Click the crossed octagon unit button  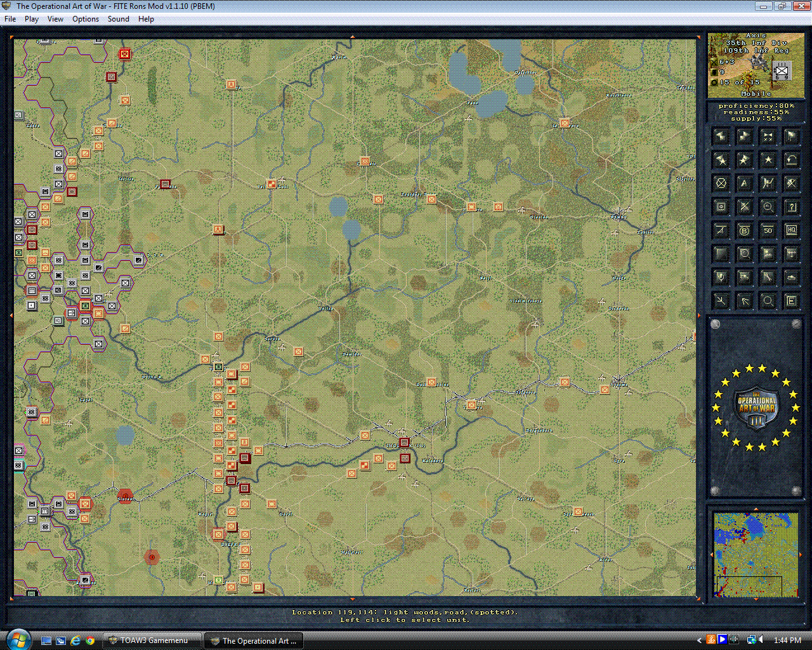click(x=721, y=183)
